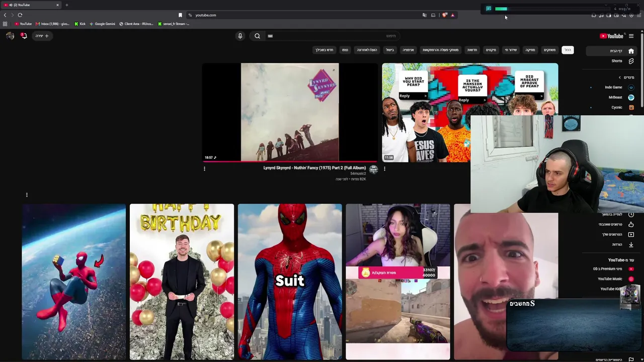
Task: Open the 54music2 channel avatar
Action: tap(373, 169)
